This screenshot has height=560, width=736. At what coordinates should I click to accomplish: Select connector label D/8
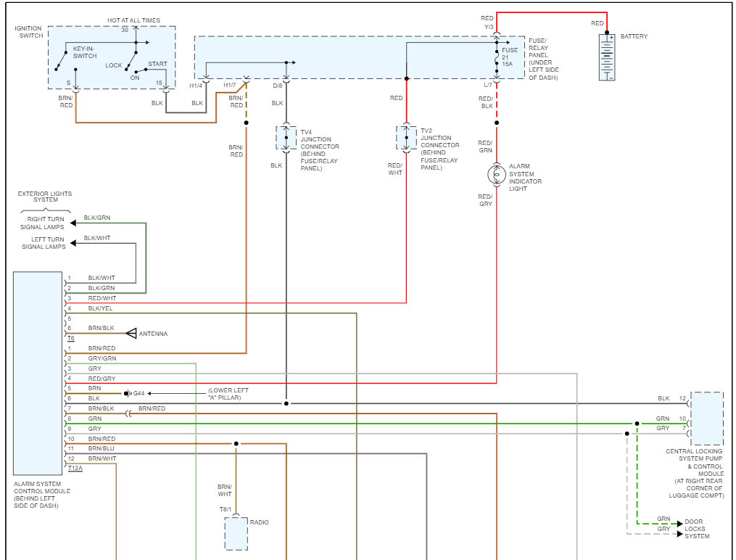click(x=278, y=86)
